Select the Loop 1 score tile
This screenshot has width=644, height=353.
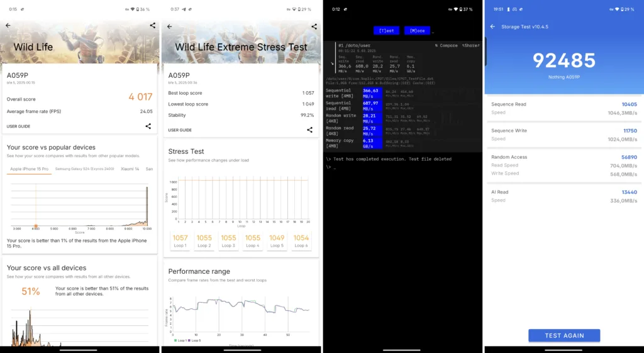pyautogui.click(x=180, y=241)
